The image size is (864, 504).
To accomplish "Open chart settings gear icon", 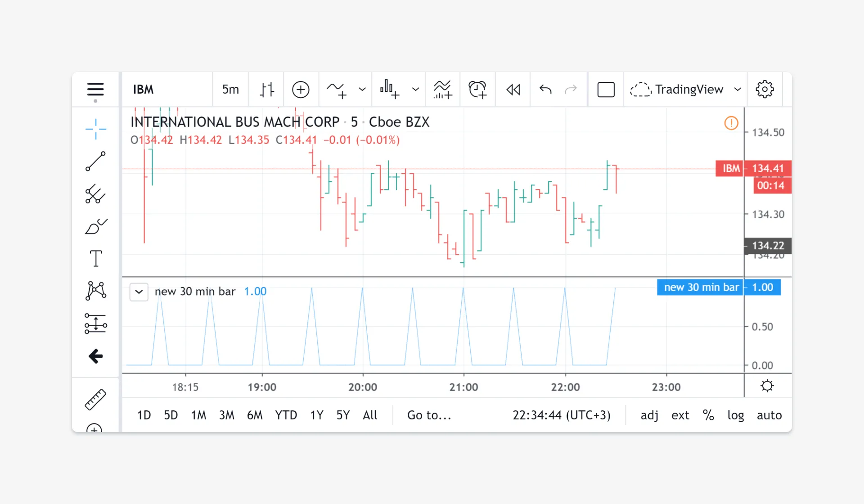I will coord(765,90).
